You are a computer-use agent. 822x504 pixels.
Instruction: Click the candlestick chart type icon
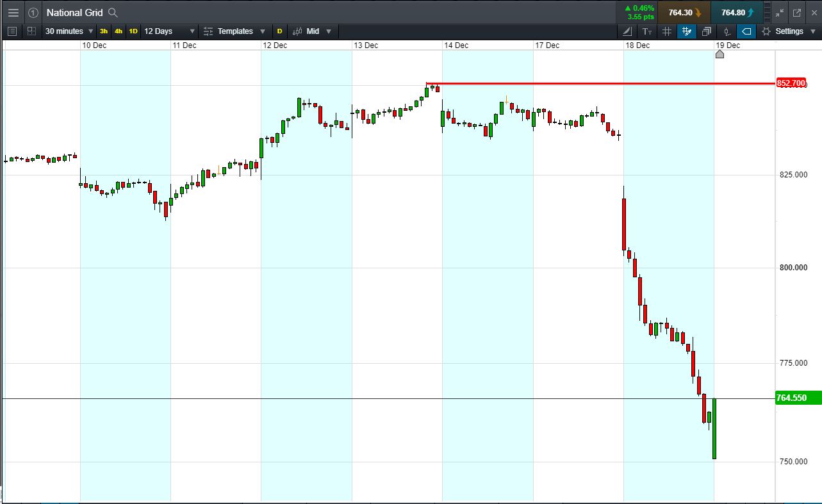pos(298,31)
